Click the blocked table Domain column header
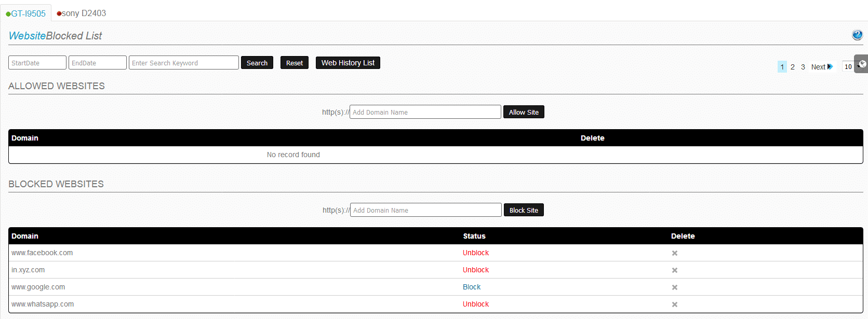This screenshot has height=319, width=868. point(25,236)
